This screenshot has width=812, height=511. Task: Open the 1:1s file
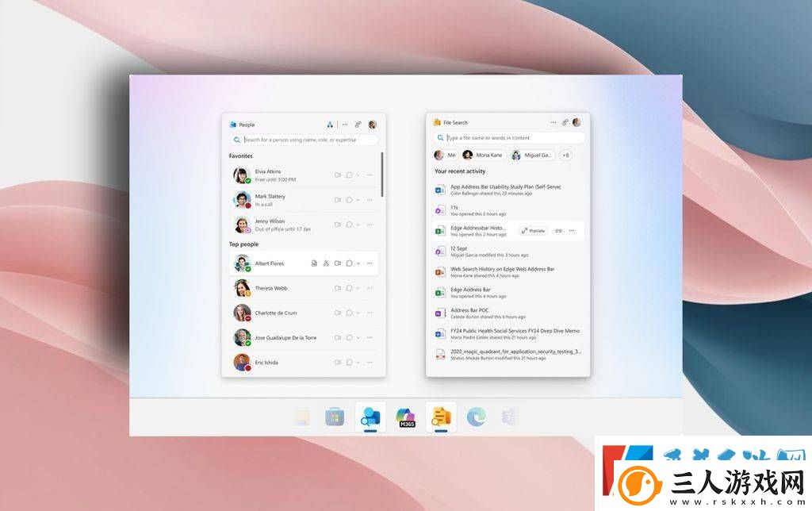[x=508, y=210]
